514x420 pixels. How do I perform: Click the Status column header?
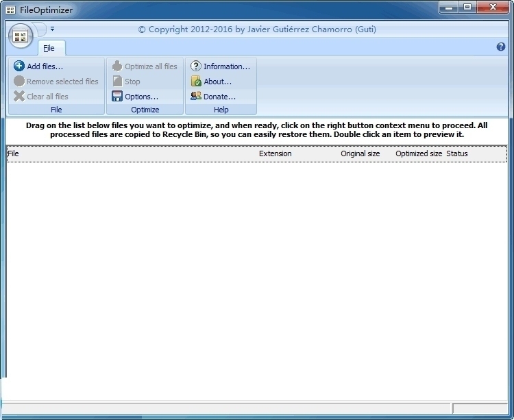457,153
